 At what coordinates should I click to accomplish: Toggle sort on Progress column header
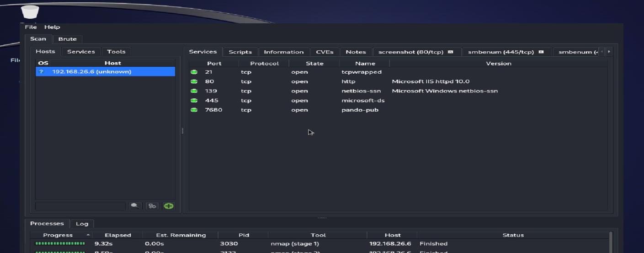tap(61, 235)
